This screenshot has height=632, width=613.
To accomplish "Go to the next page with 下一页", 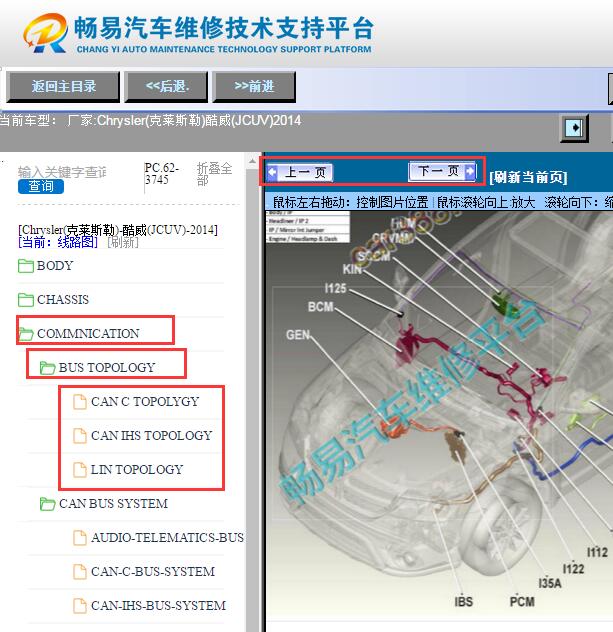I will point(442,171).
